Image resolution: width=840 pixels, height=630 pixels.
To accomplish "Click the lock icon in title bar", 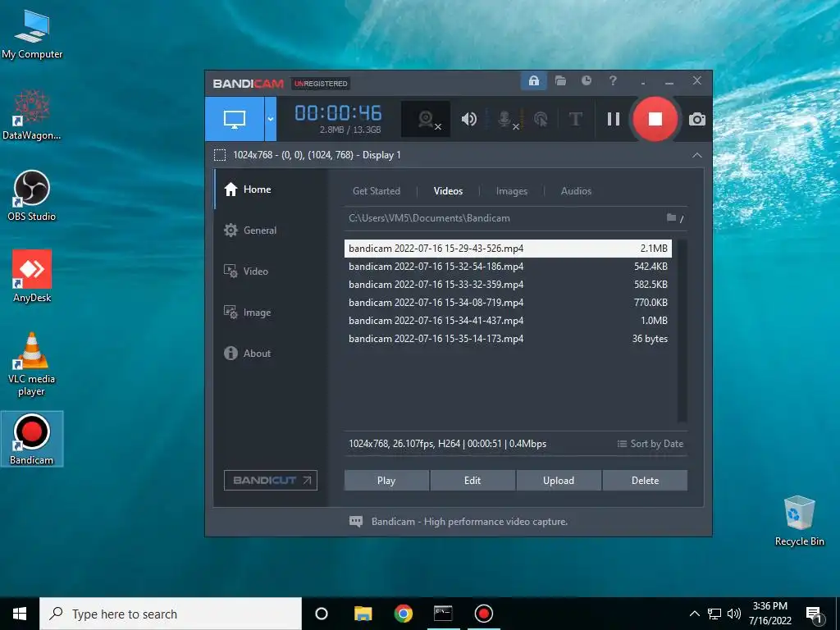I will pyautogui.click(x=533, y=81).
